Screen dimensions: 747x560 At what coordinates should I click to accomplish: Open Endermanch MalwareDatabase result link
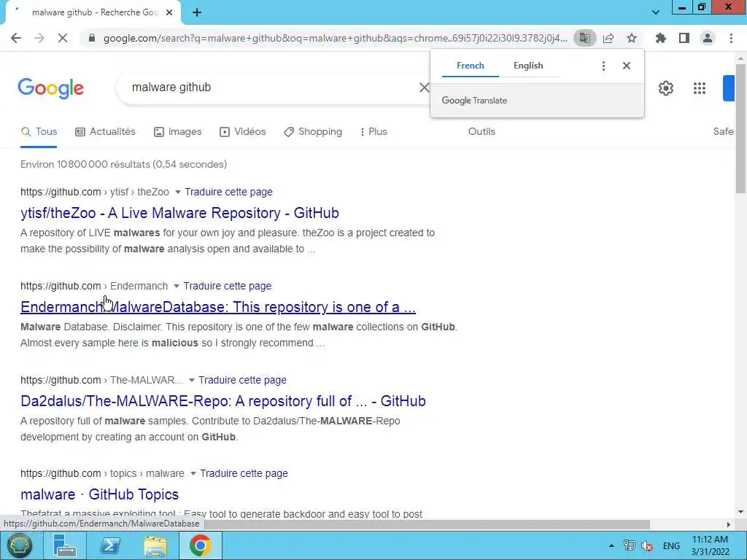coord(217,307)
